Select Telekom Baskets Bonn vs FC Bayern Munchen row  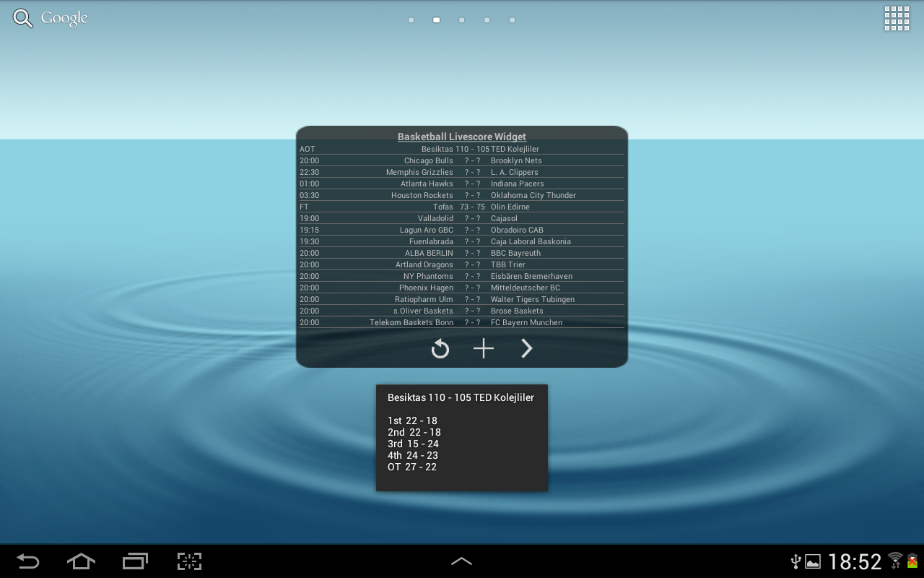[x=462, y=322]
